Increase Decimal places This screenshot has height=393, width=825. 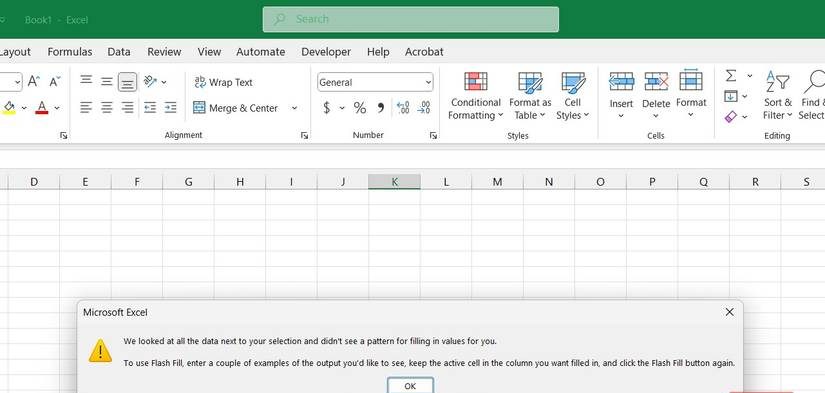coord(403,108)
